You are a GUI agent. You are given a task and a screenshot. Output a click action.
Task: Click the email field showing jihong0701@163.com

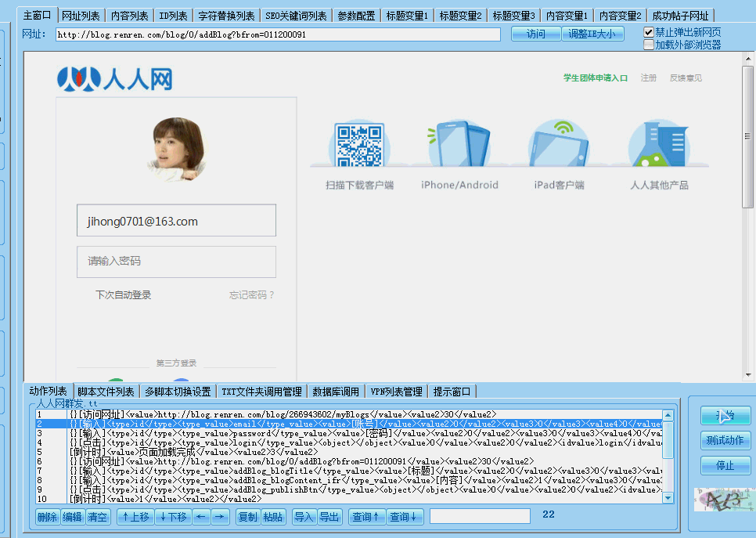[x=176, y=221]
